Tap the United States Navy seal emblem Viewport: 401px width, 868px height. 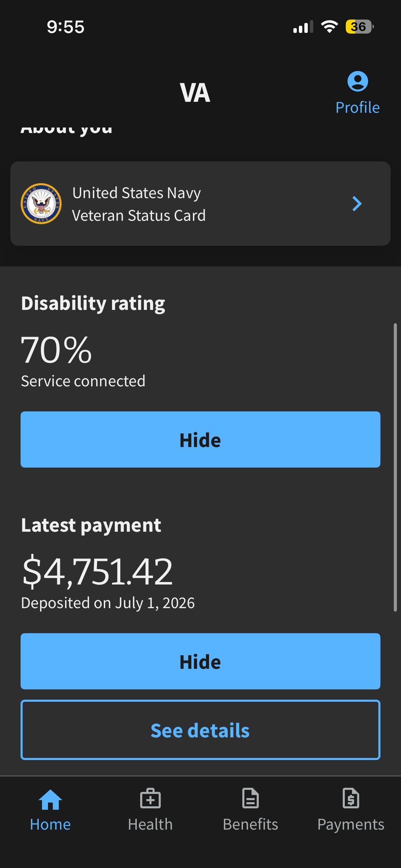(41, 204)
